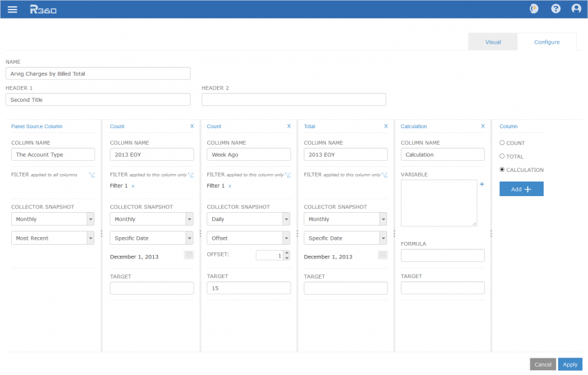Click the December 1, 2013 date in the Count column
Viewport: 588px width, 375px height.
click(135, 257)
